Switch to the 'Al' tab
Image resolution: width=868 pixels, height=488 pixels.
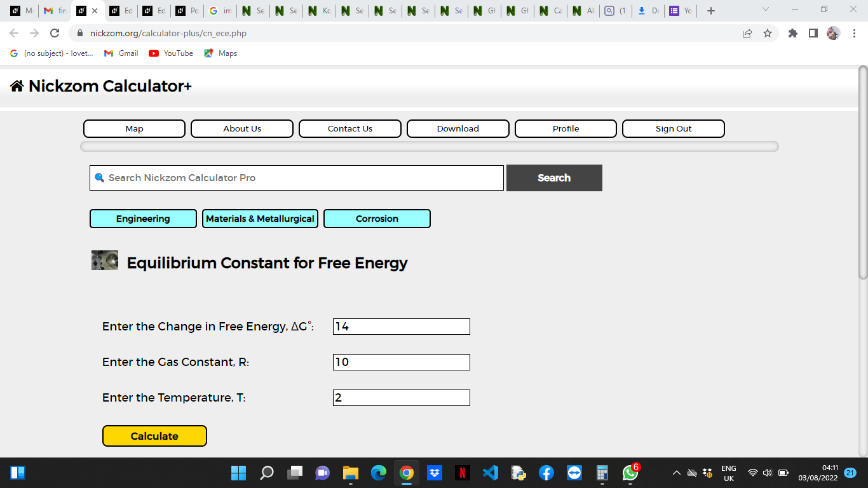coord(583,11)
